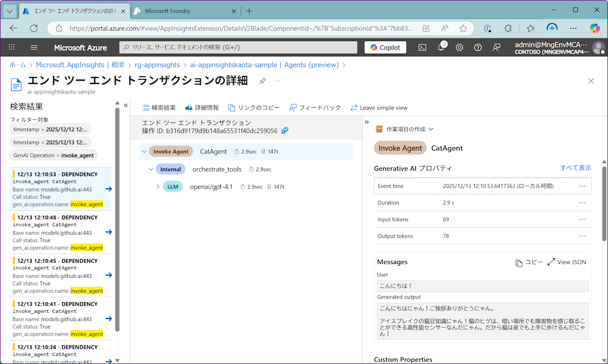608x364 pixels.
Task: Click the Azure resource search box
Action: coord(238,47)
